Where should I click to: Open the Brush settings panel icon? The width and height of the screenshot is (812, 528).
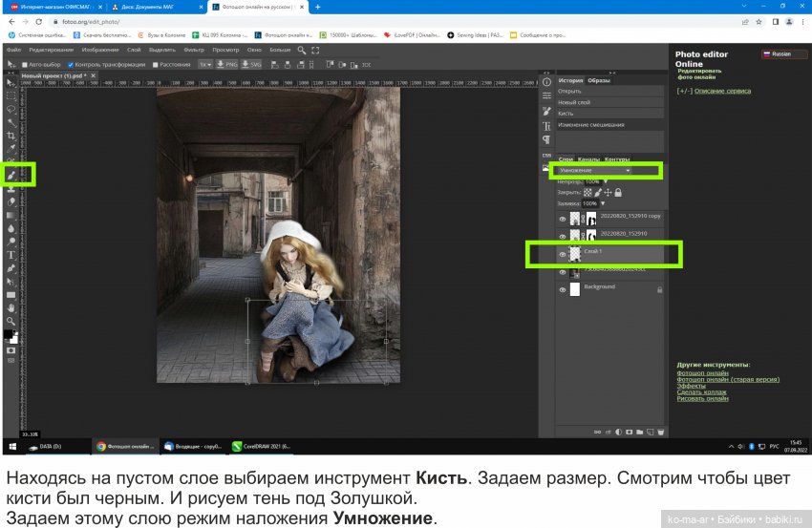(x=546, y=111)
